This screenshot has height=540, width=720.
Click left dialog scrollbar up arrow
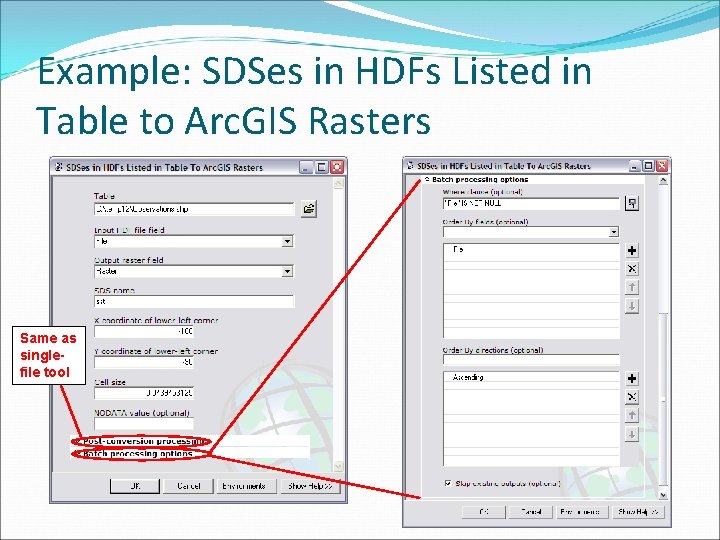(x=338, y=183)
